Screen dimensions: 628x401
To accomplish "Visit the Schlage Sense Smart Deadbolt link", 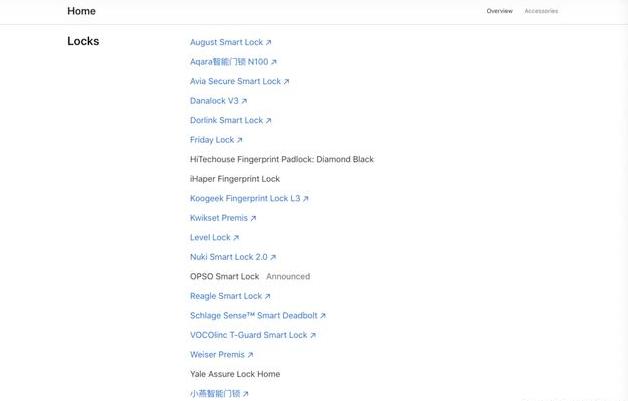I will 258,316.
